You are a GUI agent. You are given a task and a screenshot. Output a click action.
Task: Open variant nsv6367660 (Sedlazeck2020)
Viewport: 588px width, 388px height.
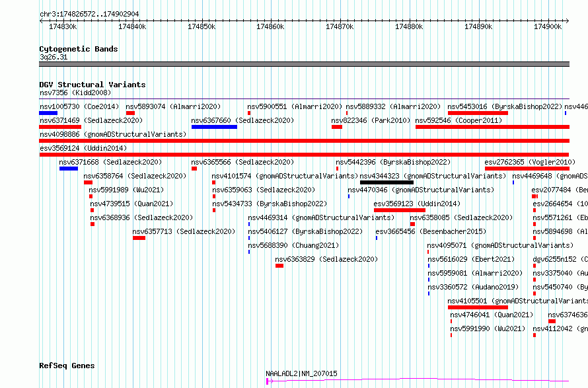242,120
